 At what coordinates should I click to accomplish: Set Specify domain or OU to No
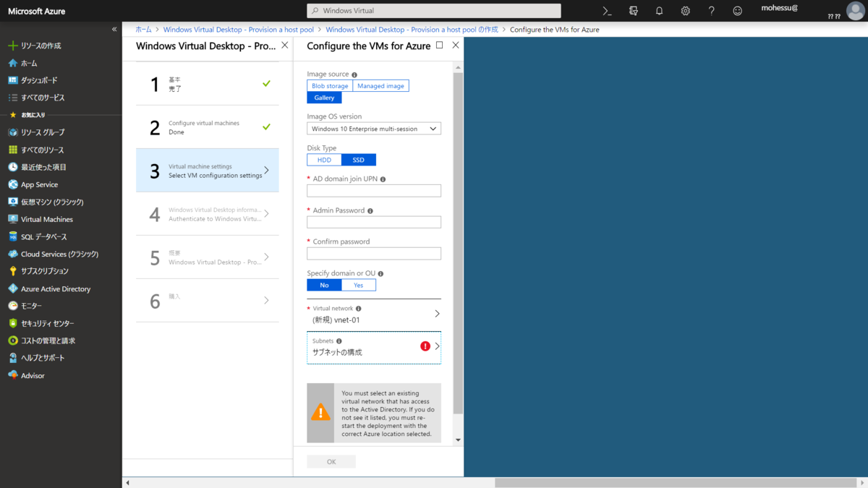click(324, 285)
